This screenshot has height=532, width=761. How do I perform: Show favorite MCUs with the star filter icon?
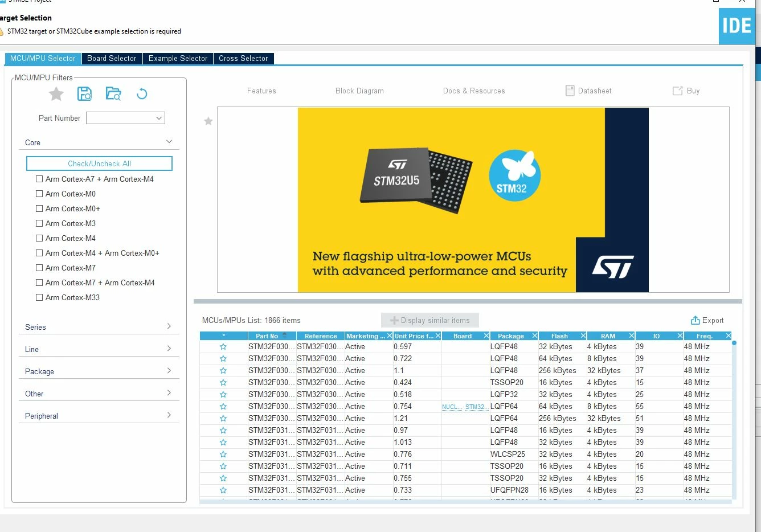[56, 94]
